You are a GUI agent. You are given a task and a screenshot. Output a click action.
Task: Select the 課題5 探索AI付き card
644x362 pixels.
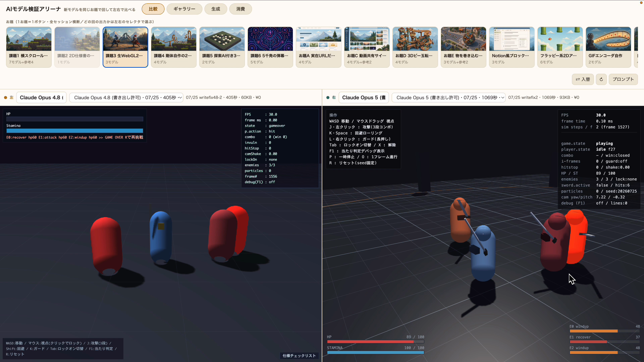pyautogui.click(x=222, y=47)
